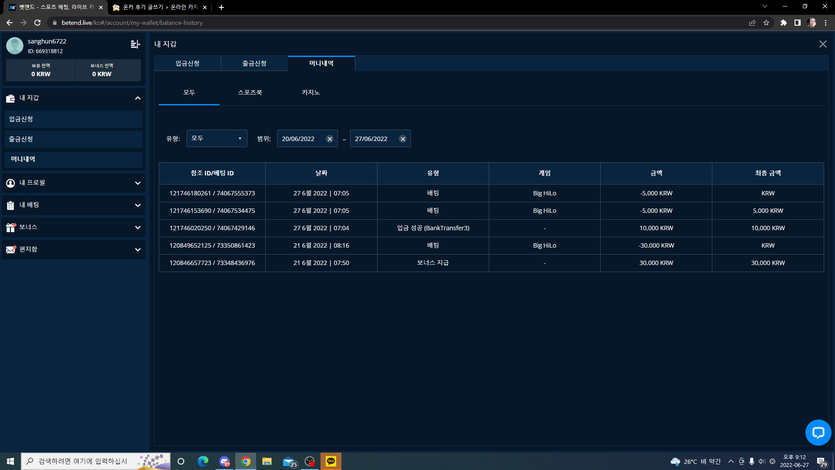Switch to 입금신청 tab

tap(187, 63)
